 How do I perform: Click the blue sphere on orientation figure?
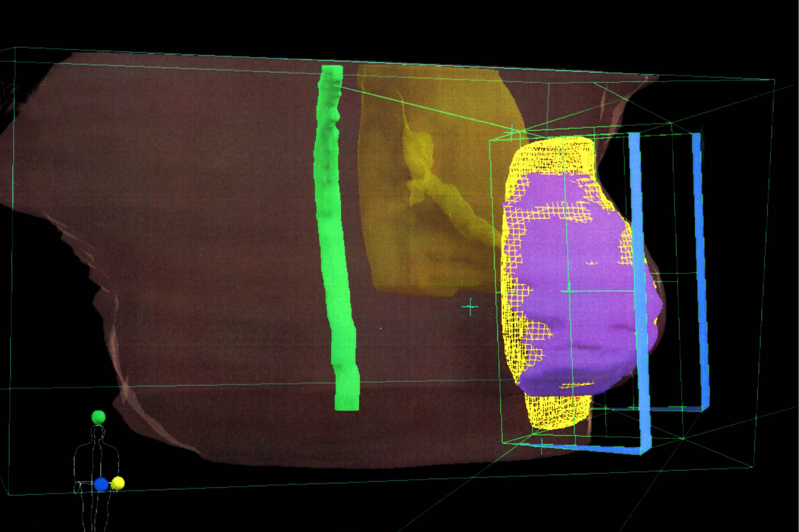pos(101,484)
